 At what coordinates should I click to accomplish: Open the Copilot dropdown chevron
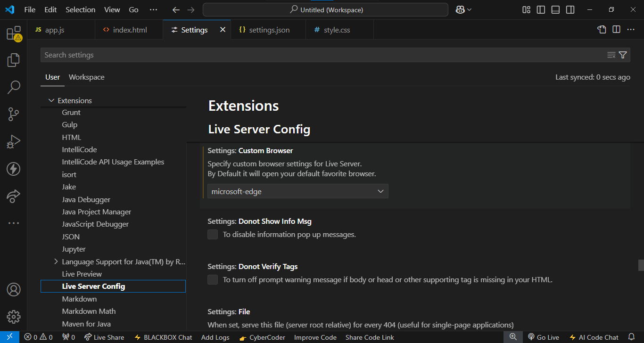point(469,9)
